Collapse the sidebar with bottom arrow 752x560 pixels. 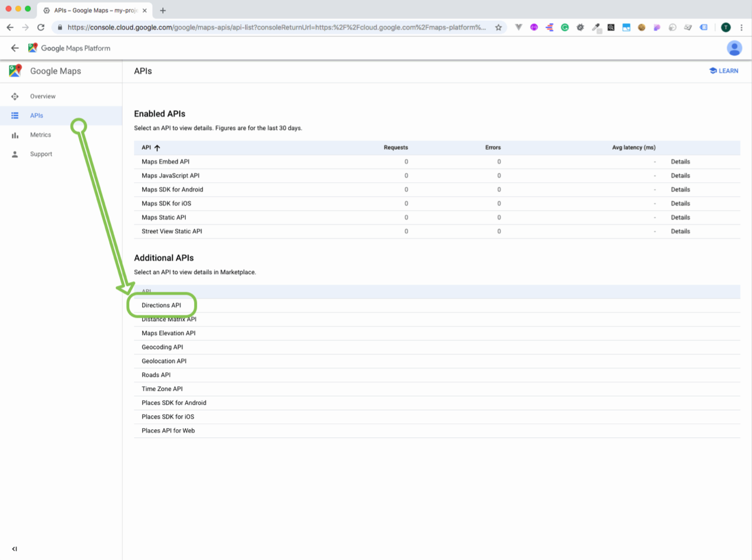[x=15, y=549]
